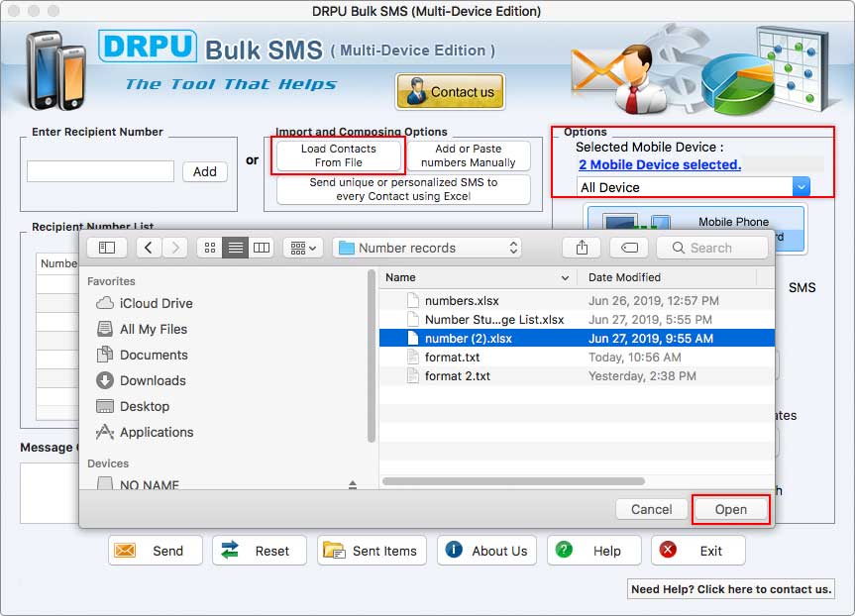Open the arrange-by grouping menu
Viewport: 855px width, 616px height.
point(303,248)
